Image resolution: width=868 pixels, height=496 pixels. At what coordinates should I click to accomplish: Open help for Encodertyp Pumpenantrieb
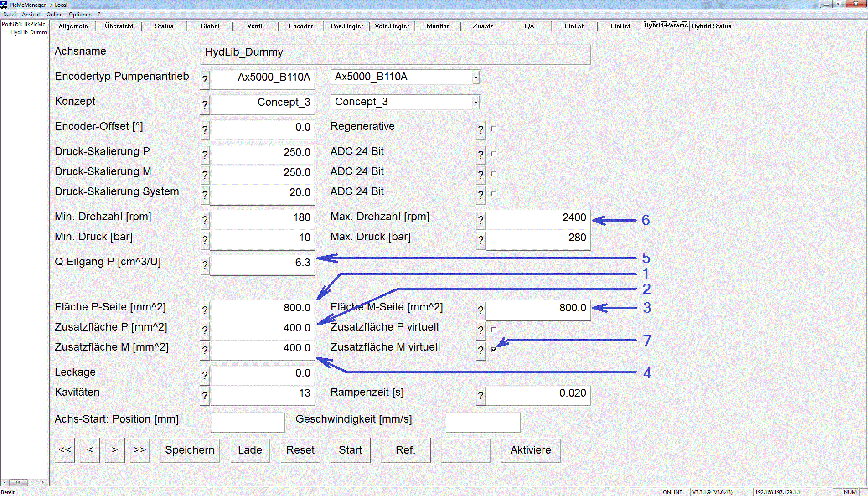(x=205, y=80)
